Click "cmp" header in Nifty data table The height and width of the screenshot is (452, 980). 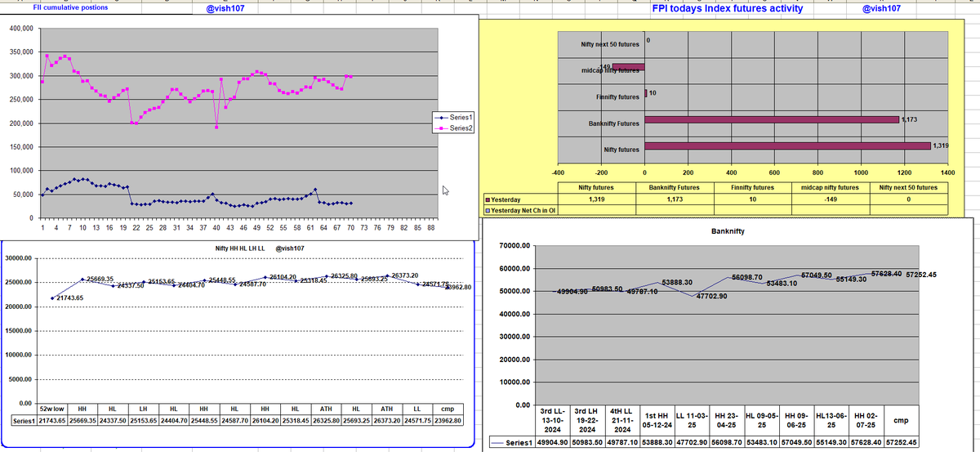tap(448, 407)
